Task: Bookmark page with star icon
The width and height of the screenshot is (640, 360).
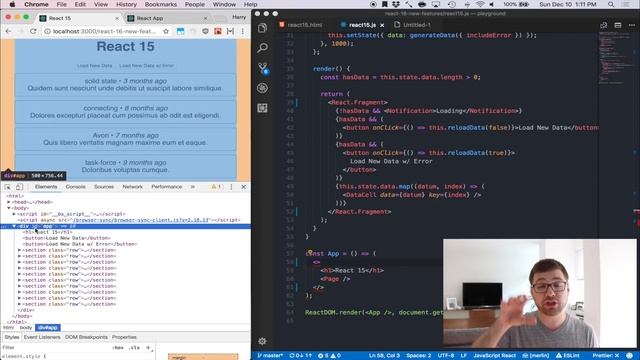Action: [166, 31]
